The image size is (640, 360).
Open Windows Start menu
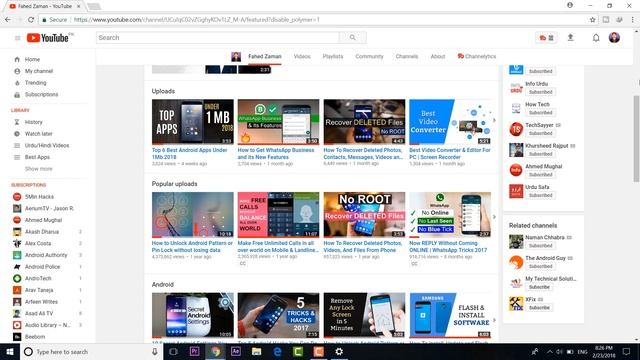tap(10, 351)
